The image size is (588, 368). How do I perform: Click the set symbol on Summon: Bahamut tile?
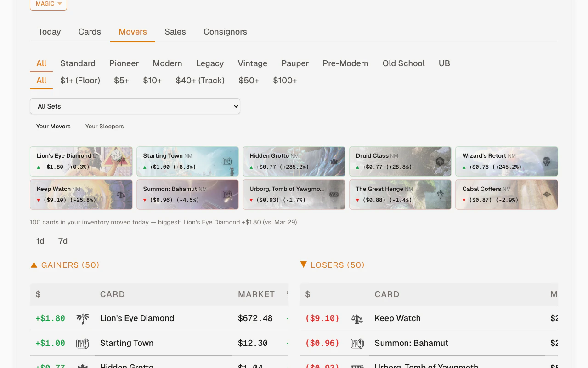pos(227,195)
